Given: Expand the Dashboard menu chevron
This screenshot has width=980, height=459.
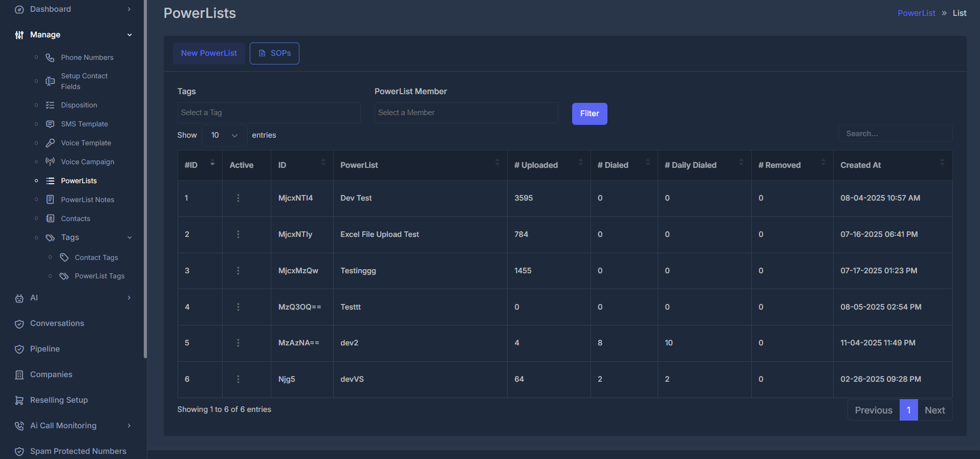Looking at the screenshot, I should pos(129,9).
